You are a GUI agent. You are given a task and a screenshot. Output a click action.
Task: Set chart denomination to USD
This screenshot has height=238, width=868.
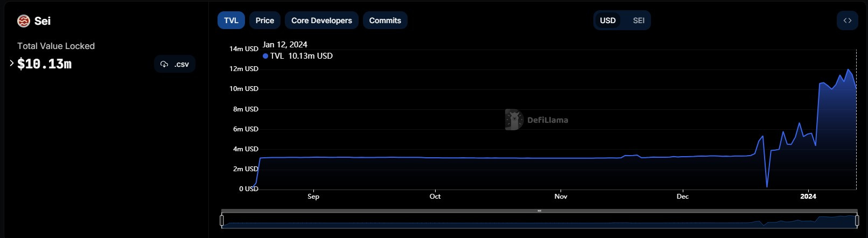coord(607,20)
